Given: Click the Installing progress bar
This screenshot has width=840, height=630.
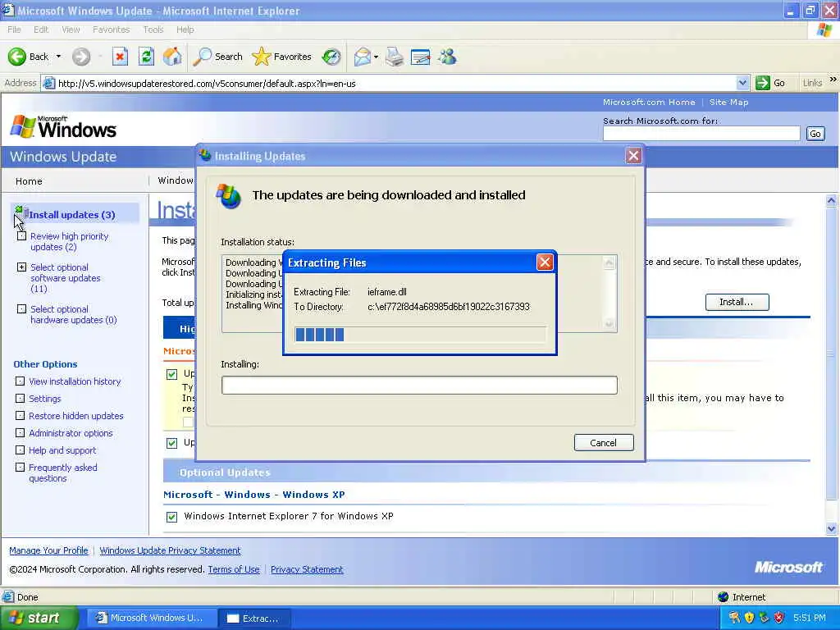Looking at the screenshot, I should [x=419, y=386].
